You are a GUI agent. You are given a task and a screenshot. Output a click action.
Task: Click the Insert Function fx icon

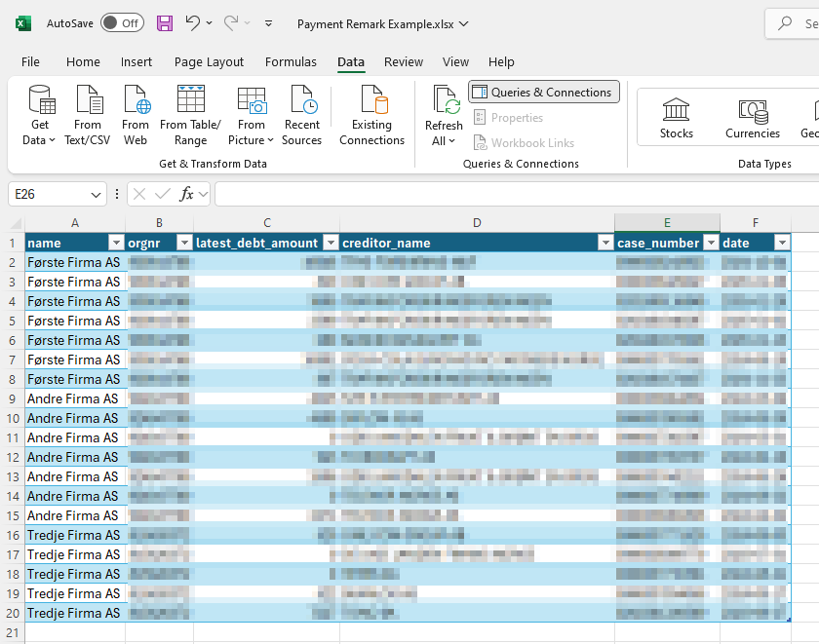point(186,194)
